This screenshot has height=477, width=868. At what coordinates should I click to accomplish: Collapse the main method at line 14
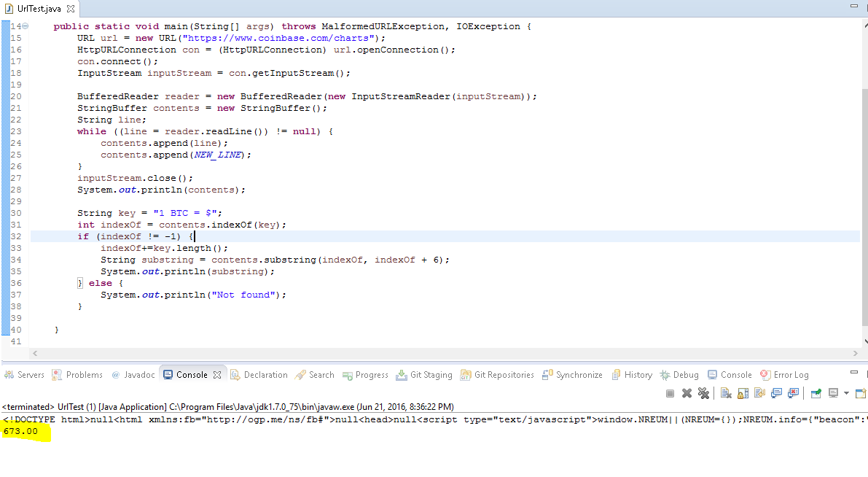pyautogui.click(x=26, y=26)
